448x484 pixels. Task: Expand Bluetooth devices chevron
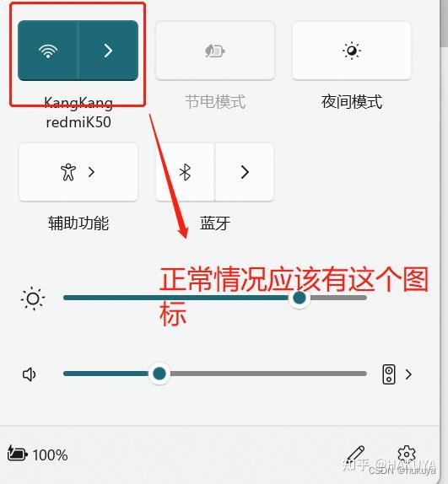click(245, 172)
